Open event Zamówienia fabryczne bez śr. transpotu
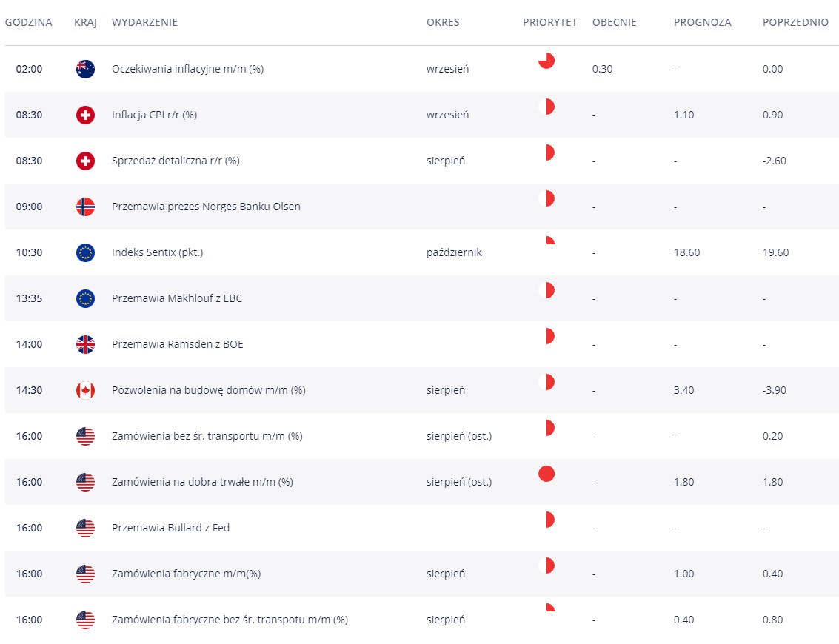The image size is (839, 644). [x=230, y=620]
